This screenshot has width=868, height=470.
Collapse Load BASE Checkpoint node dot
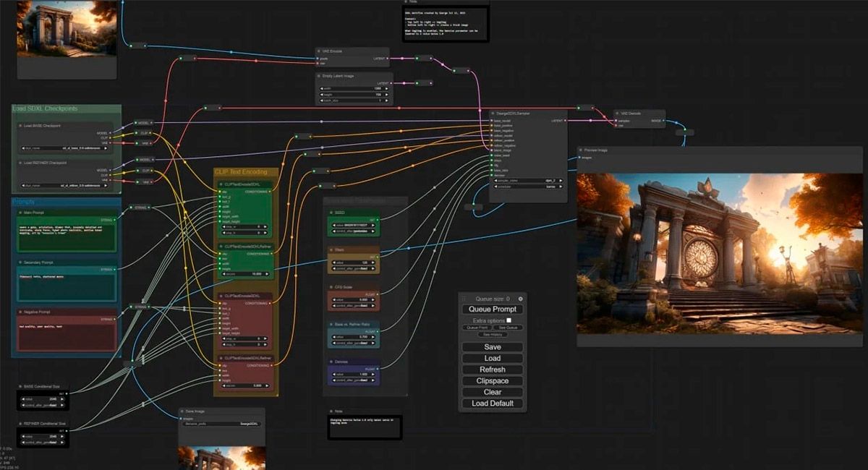click(20, 126)
